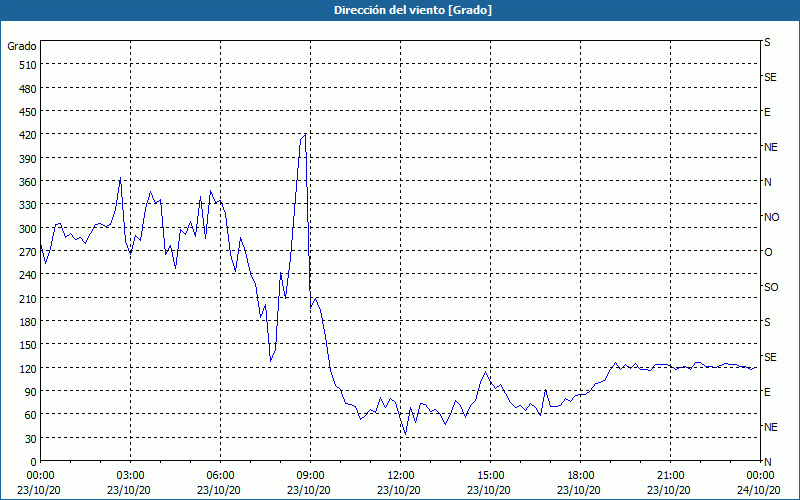Click the 12:00 time axis label
The height and width of the screenshot is (500, 800).
pos(401,476)
